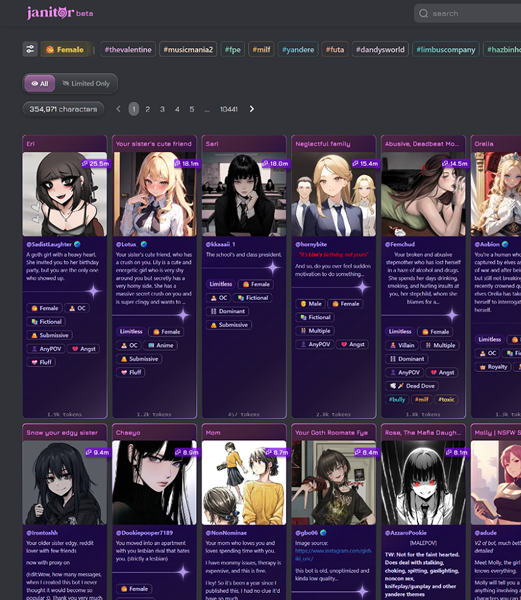Open the filter settings sliders icon
The image size is (521, 600).
30,49
